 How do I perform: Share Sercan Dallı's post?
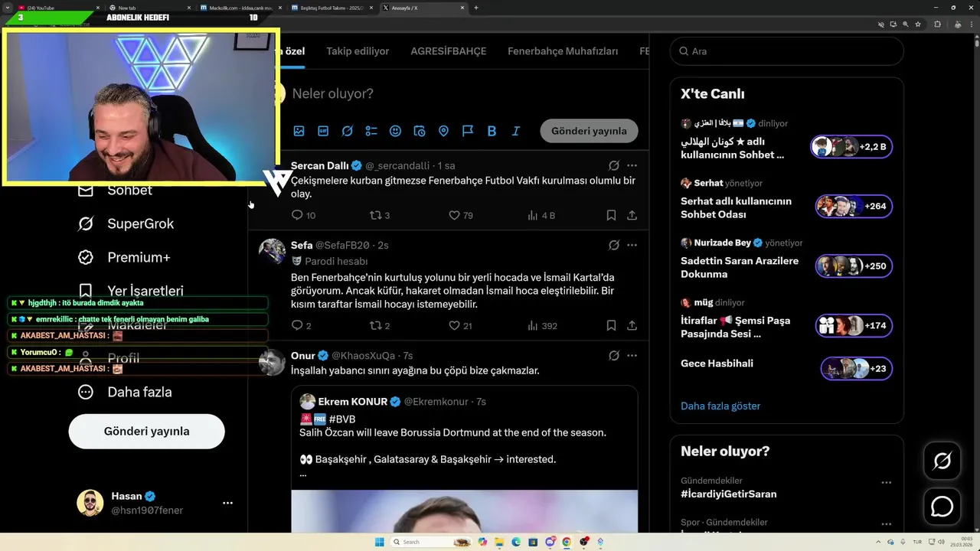[632, 215]
